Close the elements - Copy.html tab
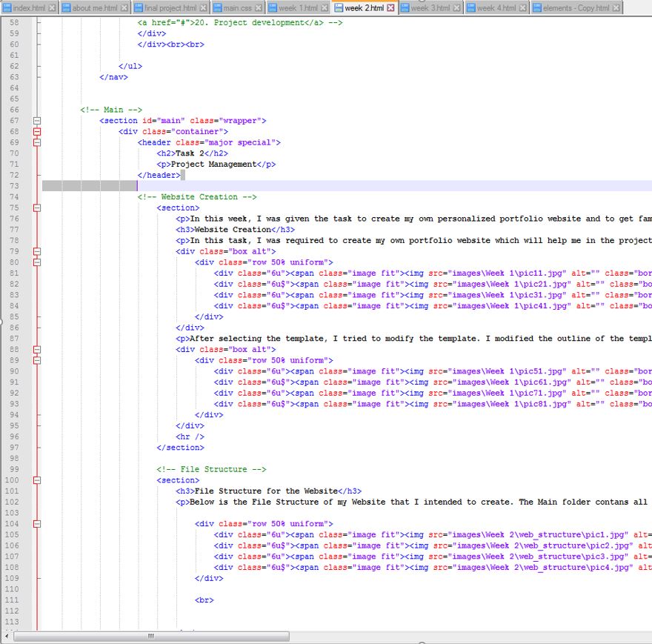This screenshot has width=652, height=644. [616, 8]
